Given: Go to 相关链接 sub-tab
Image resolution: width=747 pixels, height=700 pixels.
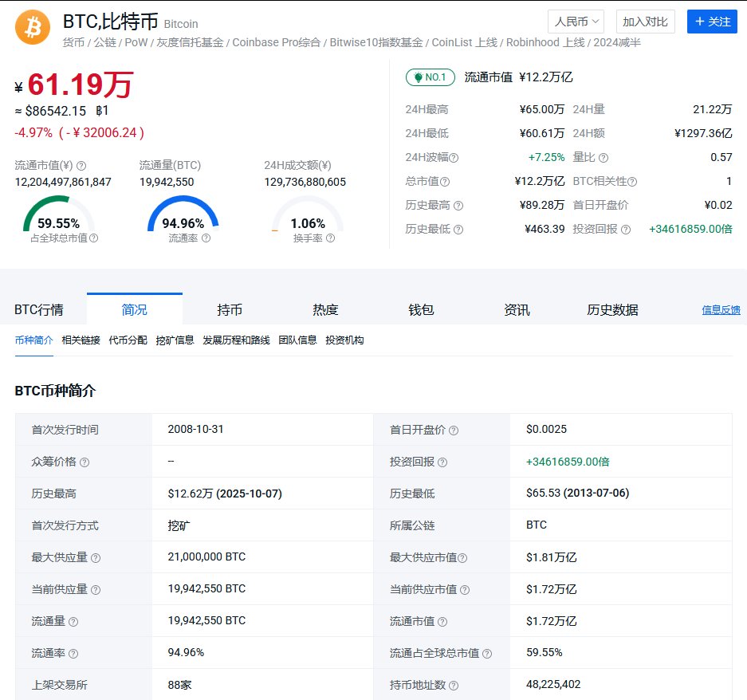Looking at the screenshot, I should [x=81, y=340].
